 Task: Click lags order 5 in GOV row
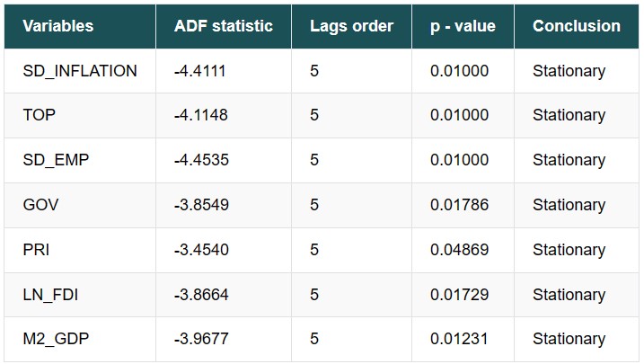(x=314, y=205)
